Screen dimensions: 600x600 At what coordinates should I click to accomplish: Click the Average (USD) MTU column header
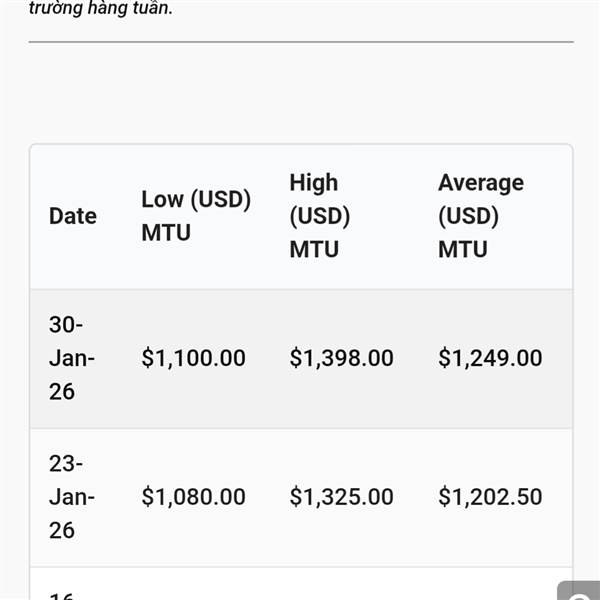(x=481, y=216)
